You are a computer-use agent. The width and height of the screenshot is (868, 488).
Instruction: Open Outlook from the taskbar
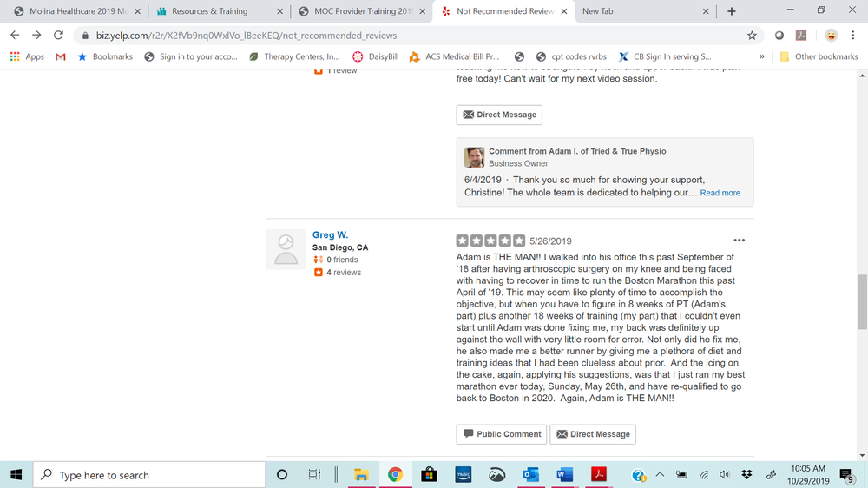coord(530,475)
